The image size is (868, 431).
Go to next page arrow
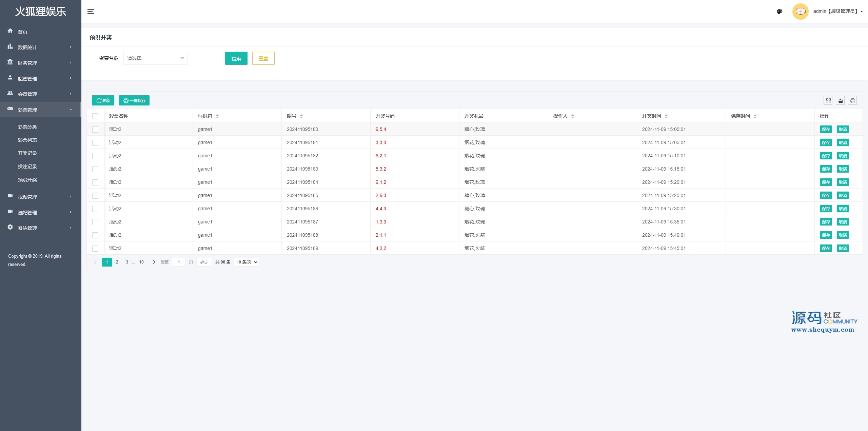(x=154, y=262)
